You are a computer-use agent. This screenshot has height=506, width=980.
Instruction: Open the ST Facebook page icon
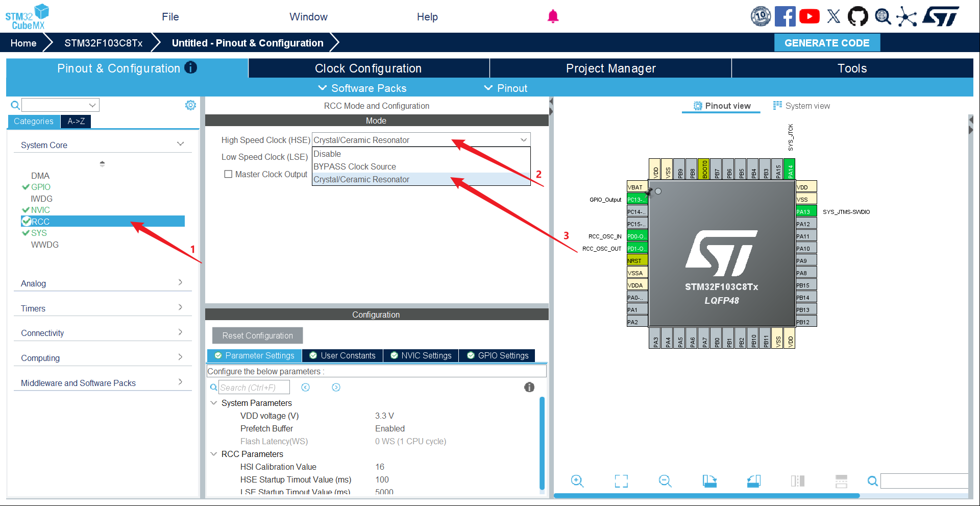click(785, 16)
